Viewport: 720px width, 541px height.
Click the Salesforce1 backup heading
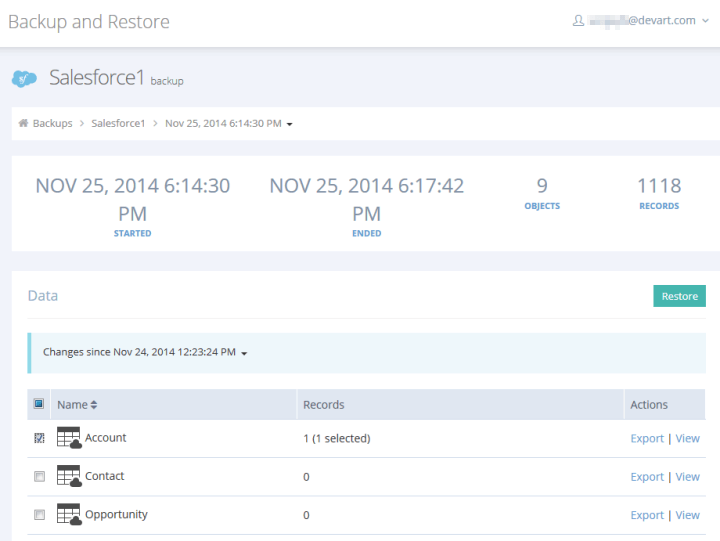coord(116,78)
